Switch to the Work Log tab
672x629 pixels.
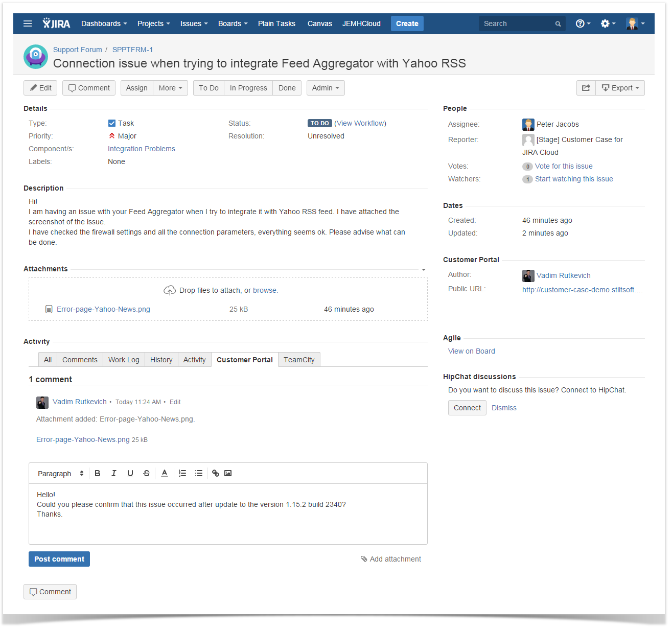pos(124,360)
